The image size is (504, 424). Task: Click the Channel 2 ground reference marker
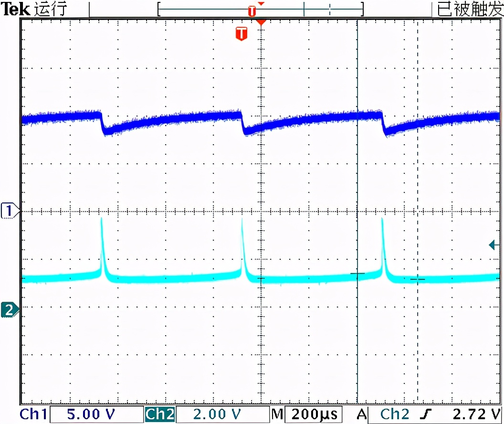tap(10, 310)
